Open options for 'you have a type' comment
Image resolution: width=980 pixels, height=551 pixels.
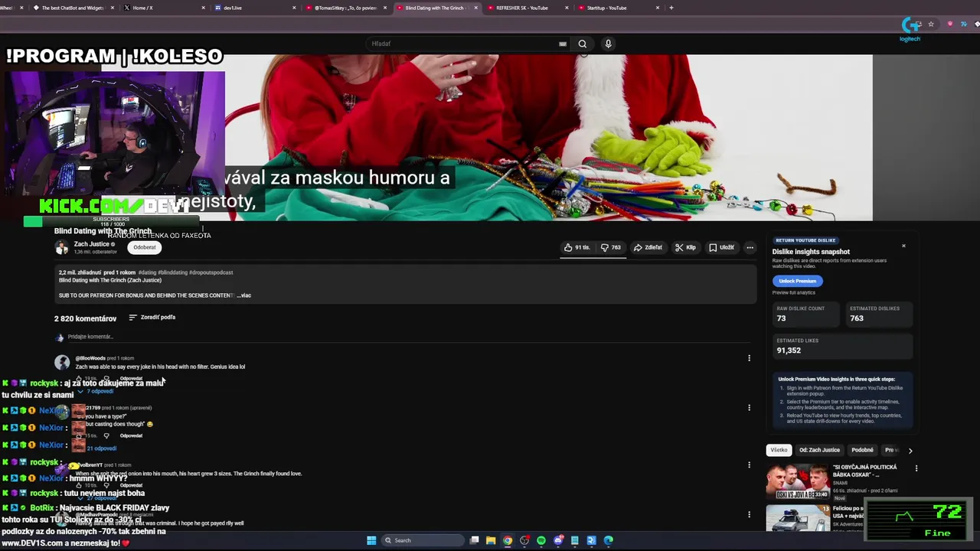tap(749, 408)
